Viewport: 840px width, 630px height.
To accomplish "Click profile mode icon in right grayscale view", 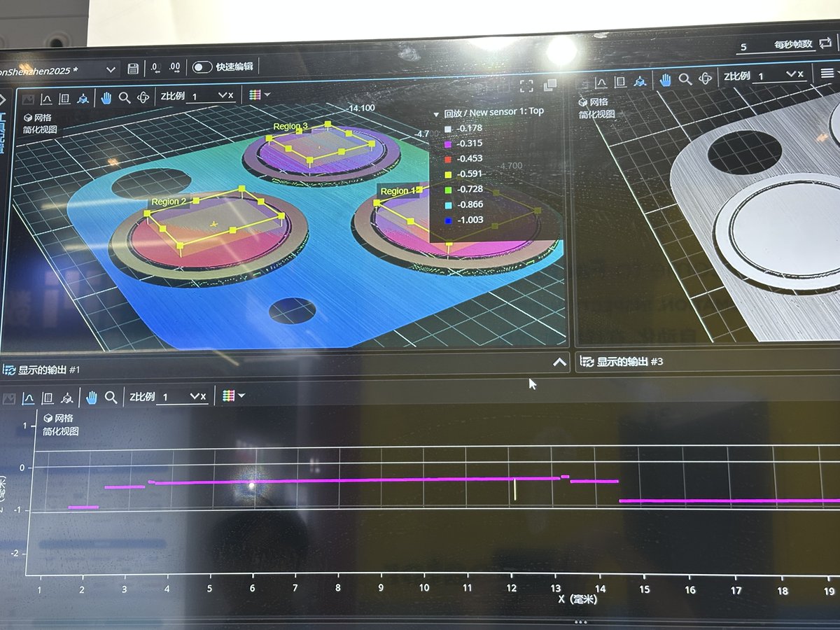I will 601,82.
